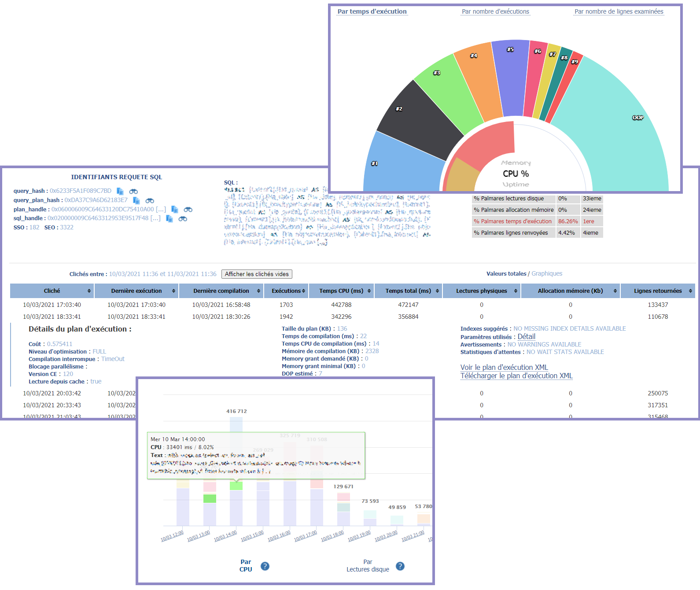Click Temps CPU value 442788

click(341, 305)
